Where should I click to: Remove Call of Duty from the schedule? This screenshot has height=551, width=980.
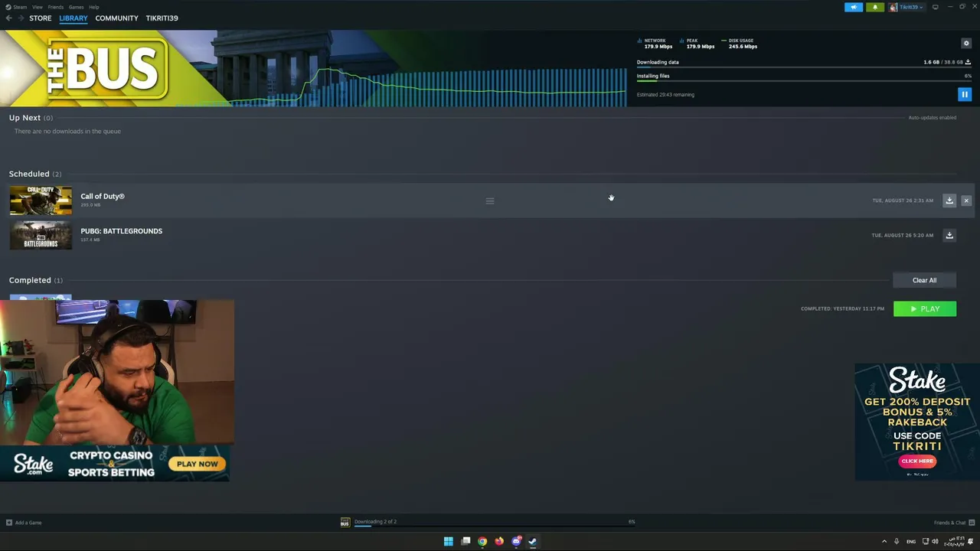coord(966,201)
